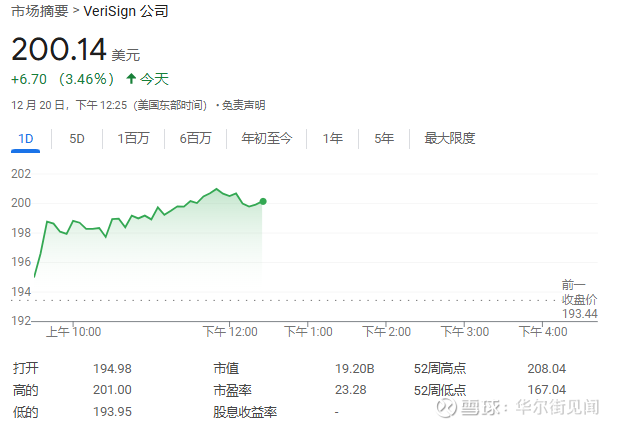Click the 雪球 watermark logo icon
The width and height of the screenshot is (617, 426).
coord(445,407)
